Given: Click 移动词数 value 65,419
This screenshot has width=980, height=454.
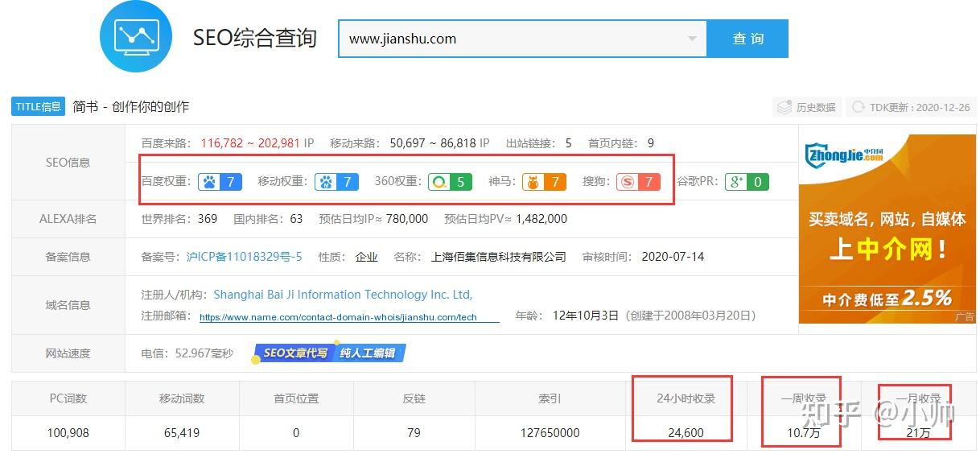Looking at the screenshot, I should pyautogui.click(x=182, y=432).
